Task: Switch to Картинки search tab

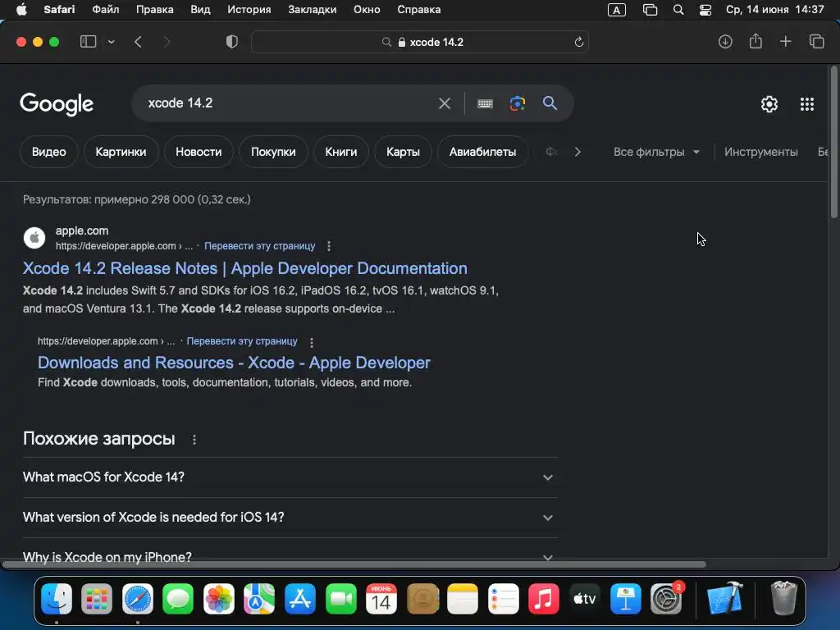Action: [121, 152]
